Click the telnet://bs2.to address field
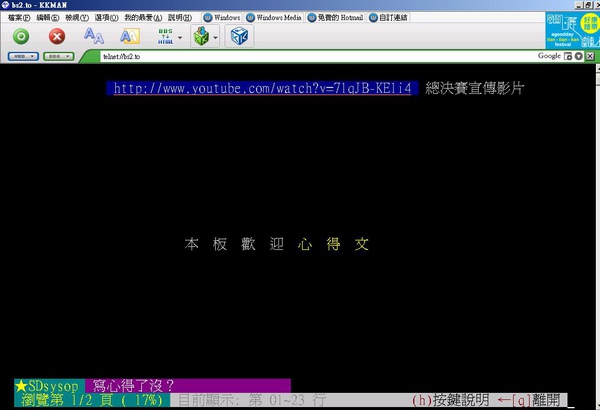Screen dimensions: 600x410 point(318,56)
